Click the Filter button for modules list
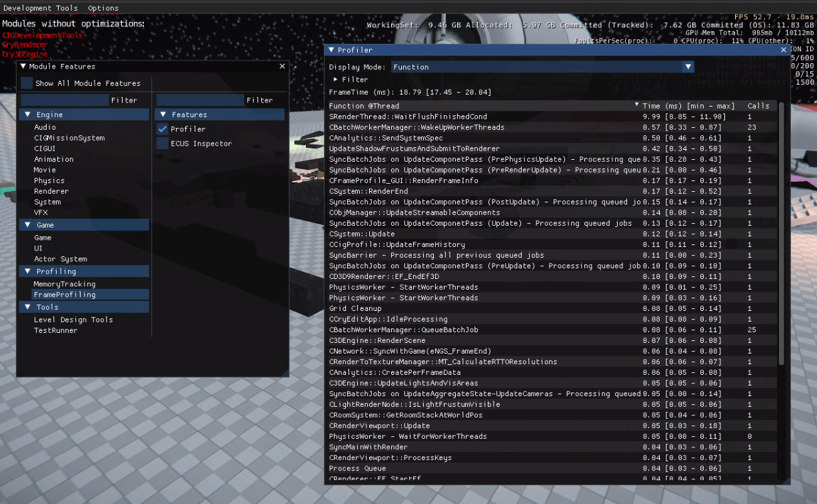817x504 pixels. pos(124,99)
